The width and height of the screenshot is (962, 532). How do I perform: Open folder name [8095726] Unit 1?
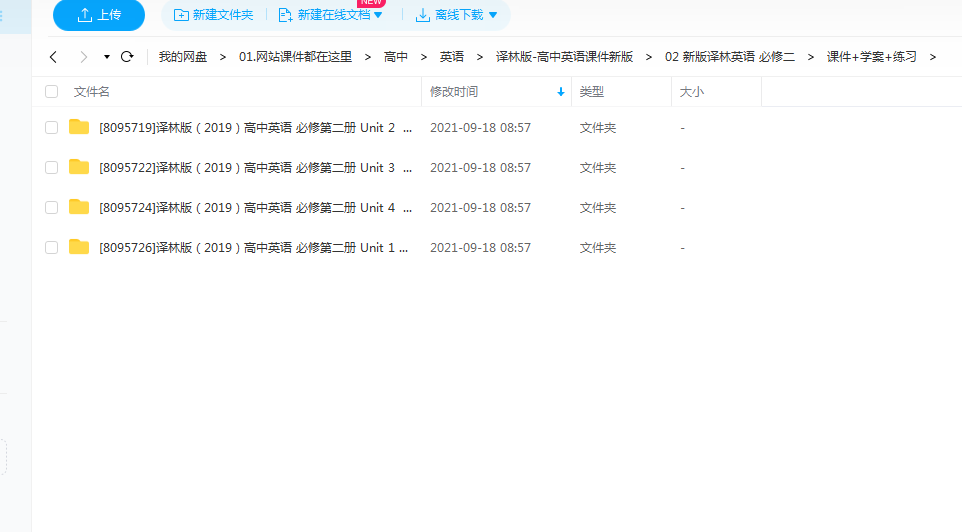pos(253,247)
